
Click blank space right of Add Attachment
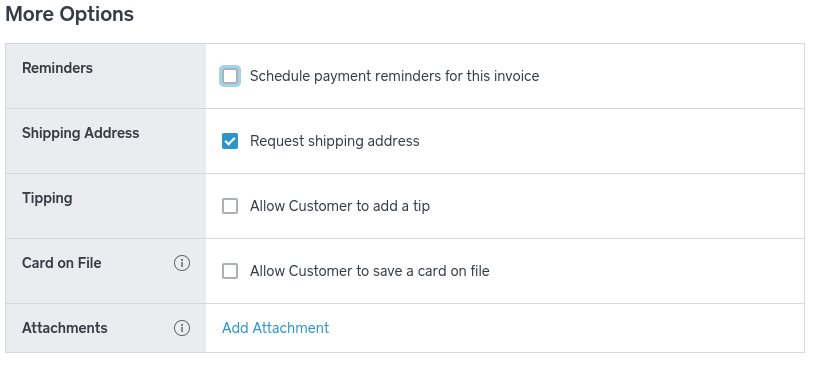coord(565,328)
